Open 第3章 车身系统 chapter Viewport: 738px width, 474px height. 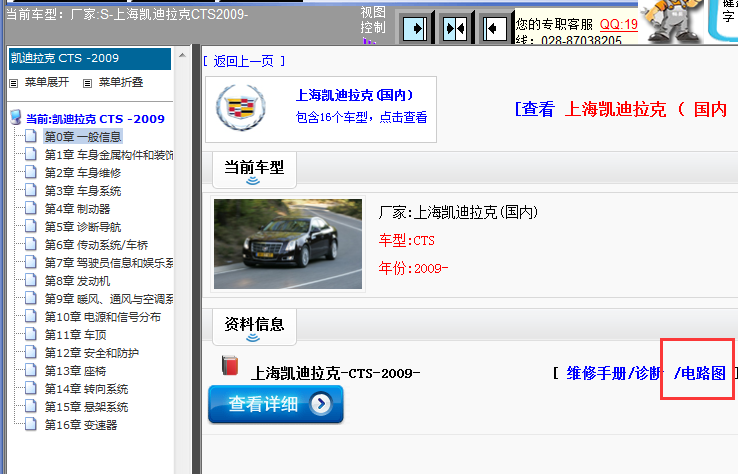(83, 191)
